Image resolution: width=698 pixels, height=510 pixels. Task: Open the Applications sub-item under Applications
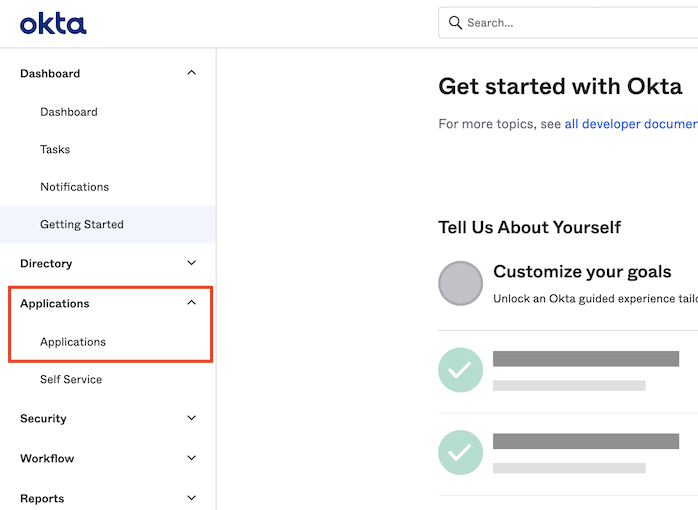73,342
